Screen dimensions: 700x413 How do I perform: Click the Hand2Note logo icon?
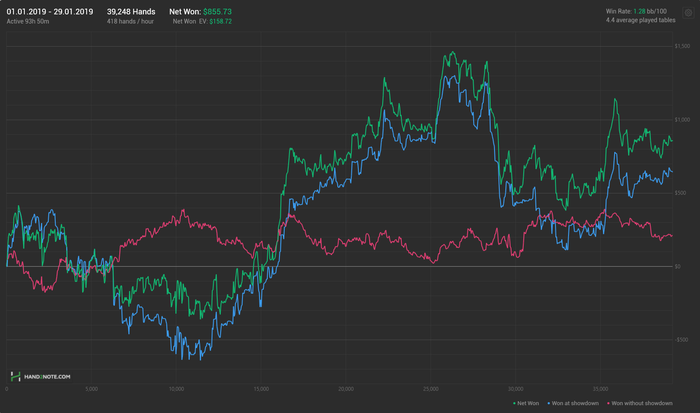(15, 377)
